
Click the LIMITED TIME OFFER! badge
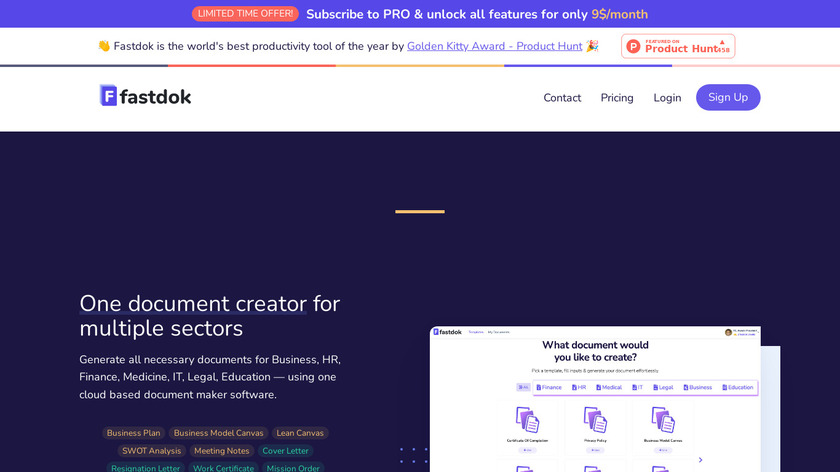(x=245, y=13)
